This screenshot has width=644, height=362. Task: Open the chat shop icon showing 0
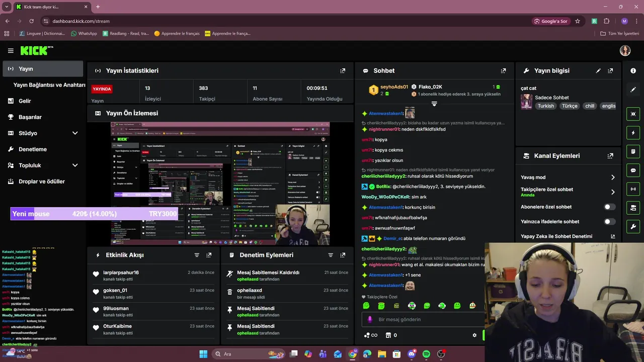[x=391, y=335]
